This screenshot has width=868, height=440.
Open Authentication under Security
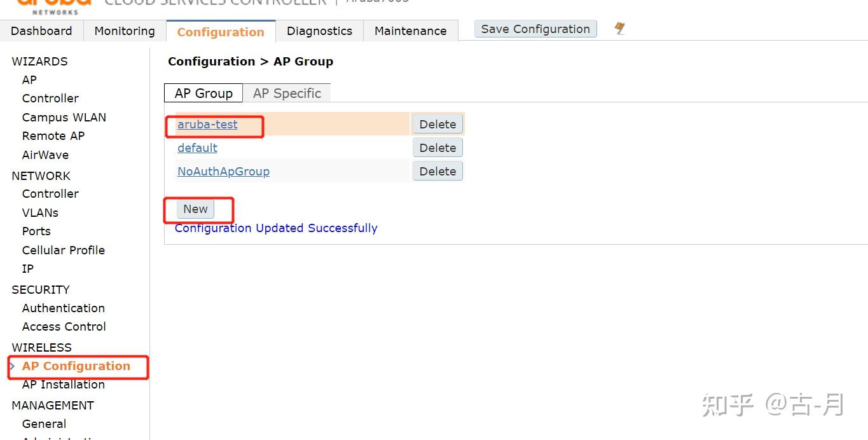(64, 308)
